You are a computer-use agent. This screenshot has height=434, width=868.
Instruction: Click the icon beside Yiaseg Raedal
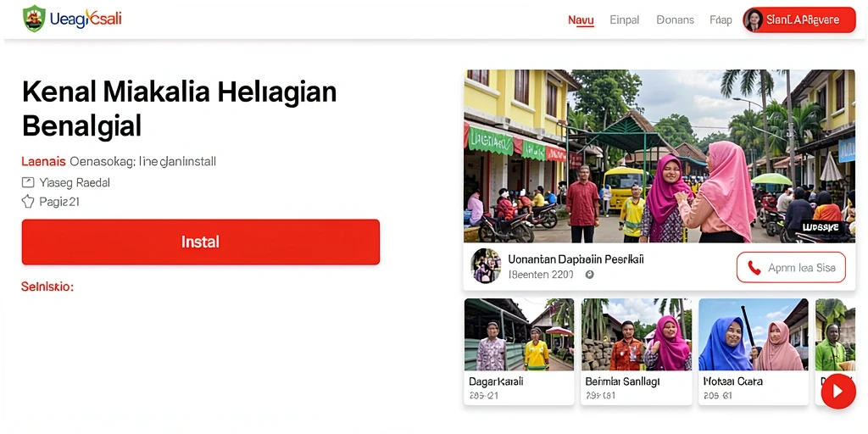pos(28,182)
